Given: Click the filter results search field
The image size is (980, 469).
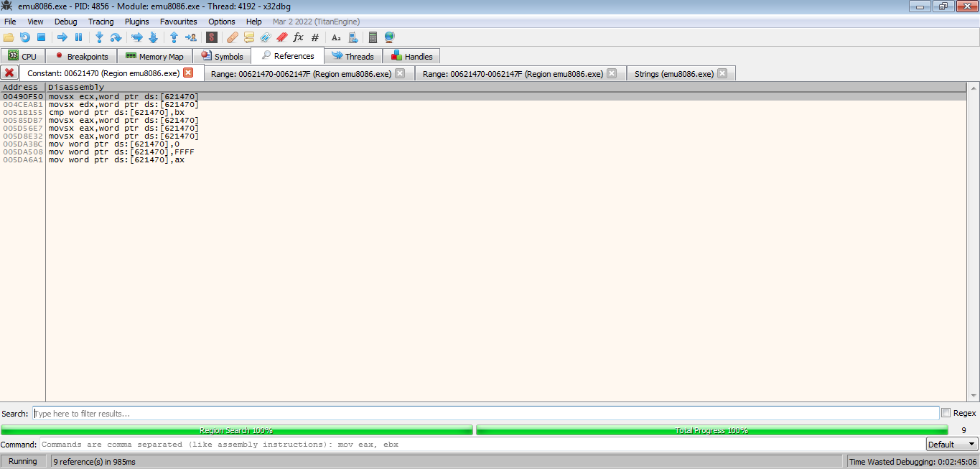Looking at the screenshot, I should pyautogui.click(x=485, y=414).
